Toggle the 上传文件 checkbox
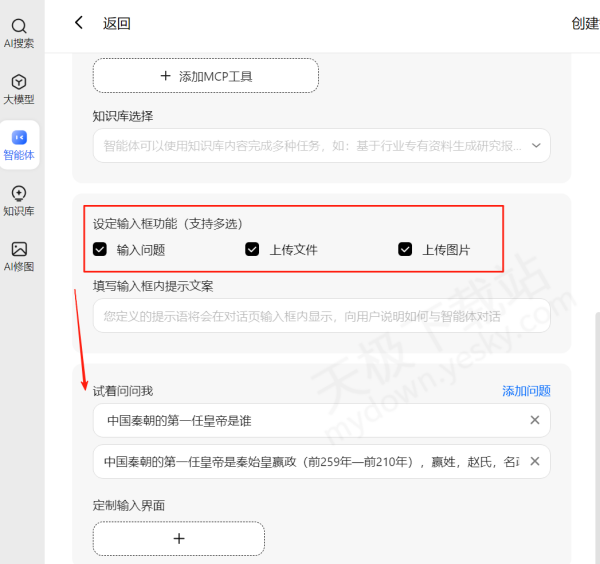600x564 pixels. pos(252,249)
